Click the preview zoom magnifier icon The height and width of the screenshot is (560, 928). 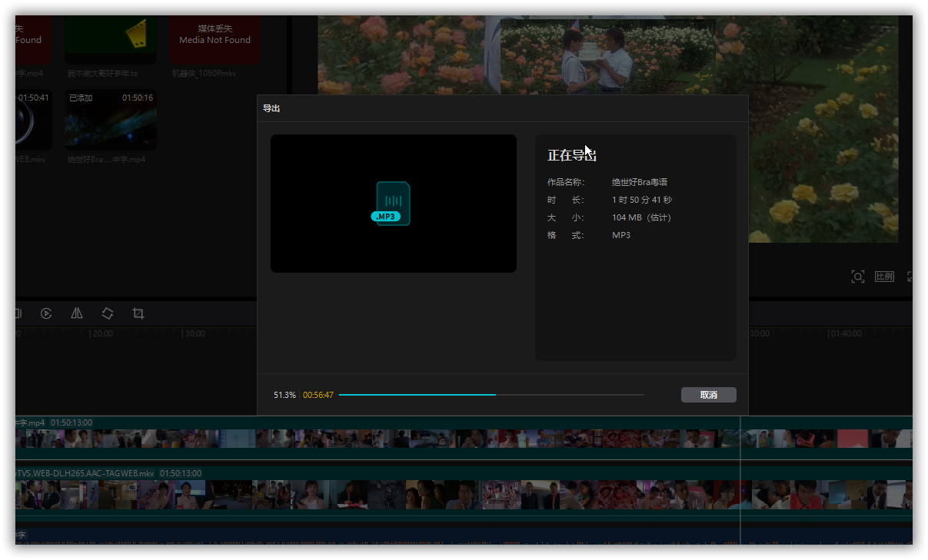857,277
